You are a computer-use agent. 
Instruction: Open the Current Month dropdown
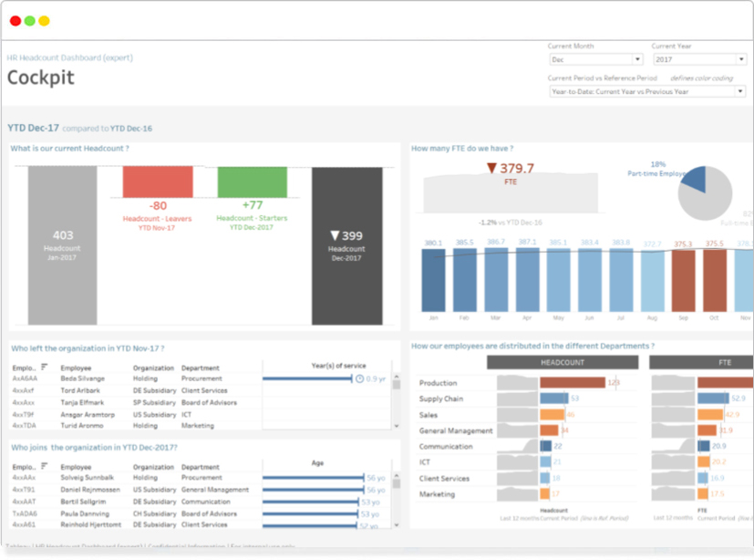[x=595, y=60]
